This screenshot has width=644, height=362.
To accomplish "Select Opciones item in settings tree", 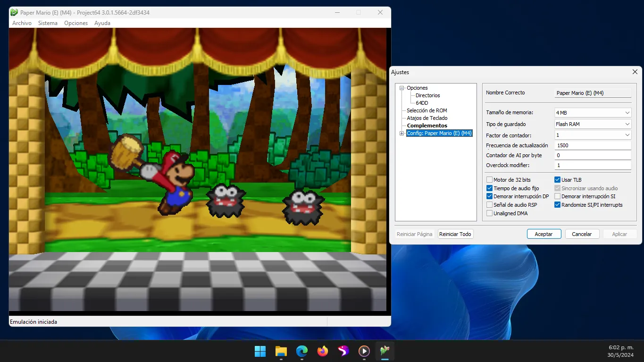I will (417, 88).
